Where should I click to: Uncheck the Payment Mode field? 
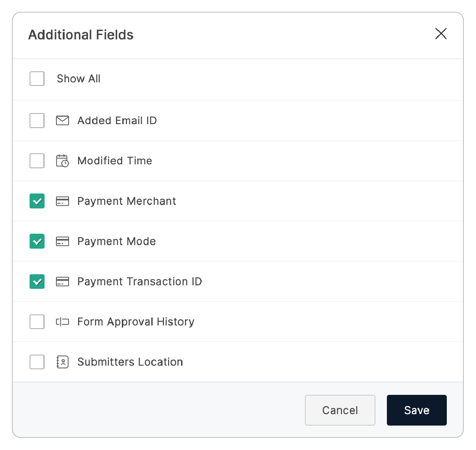pyautogui.click(x=37, y=241)
